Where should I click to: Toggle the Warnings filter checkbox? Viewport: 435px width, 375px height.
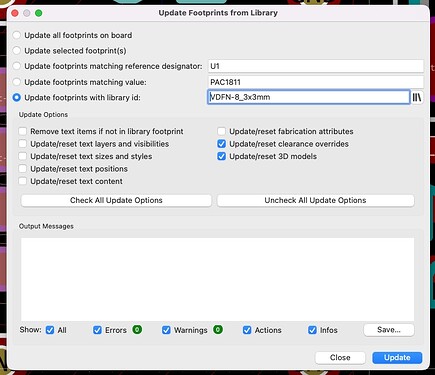click(166, 330)
